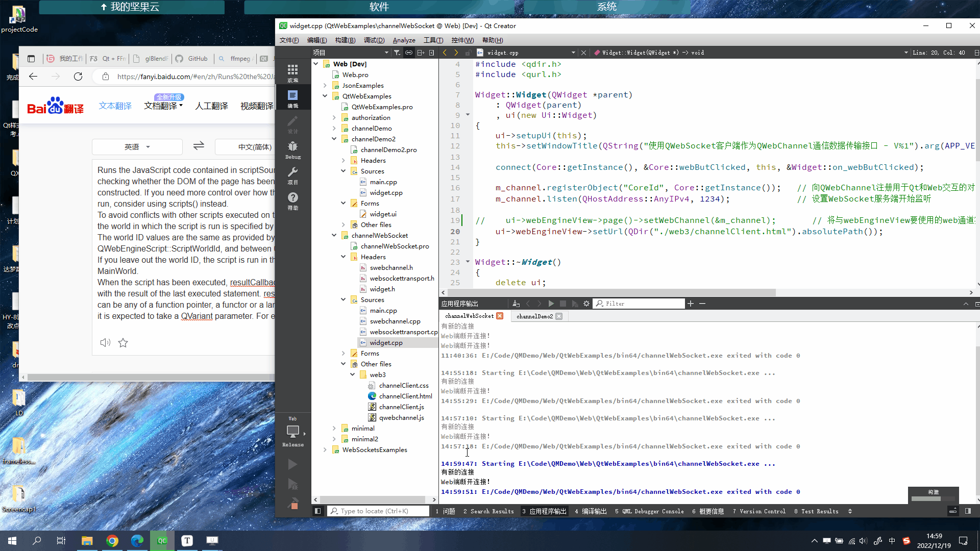This screenshot has width=980, height=551.
Task: Stop the running application in output pane
Action: 563,304
